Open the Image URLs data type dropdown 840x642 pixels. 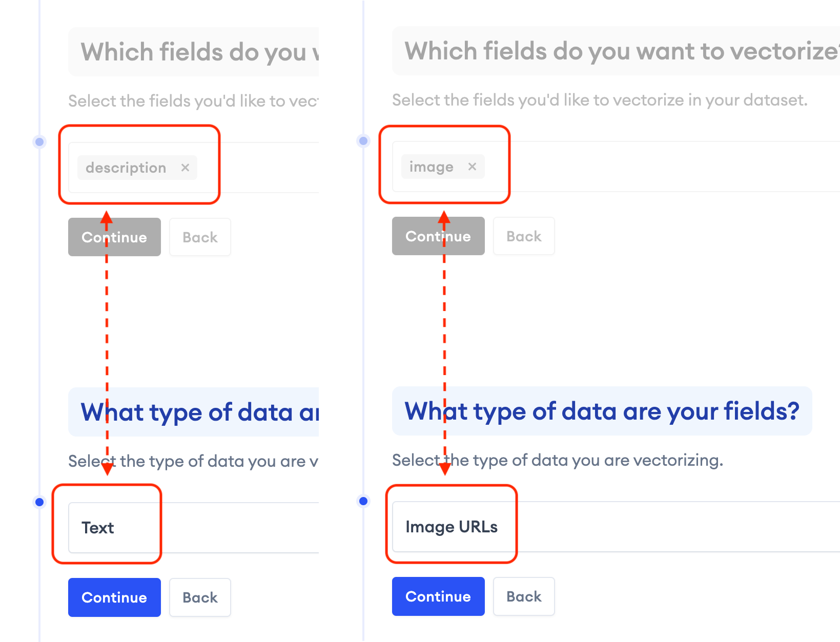615,527
